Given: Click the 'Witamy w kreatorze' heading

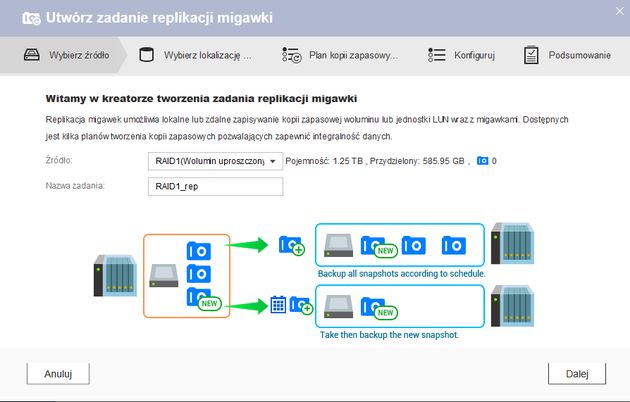Looking at the screenshot, I should point(201,98).
